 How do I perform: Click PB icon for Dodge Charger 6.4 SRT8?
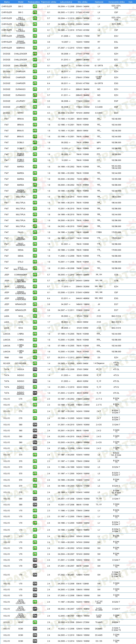point(35,83)
